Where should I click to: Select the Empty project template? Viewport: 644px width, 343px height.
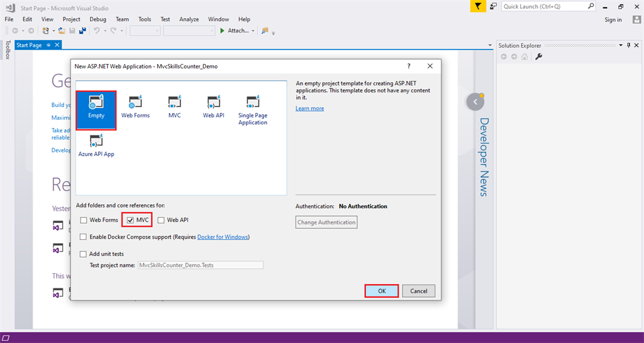[96, 110]
